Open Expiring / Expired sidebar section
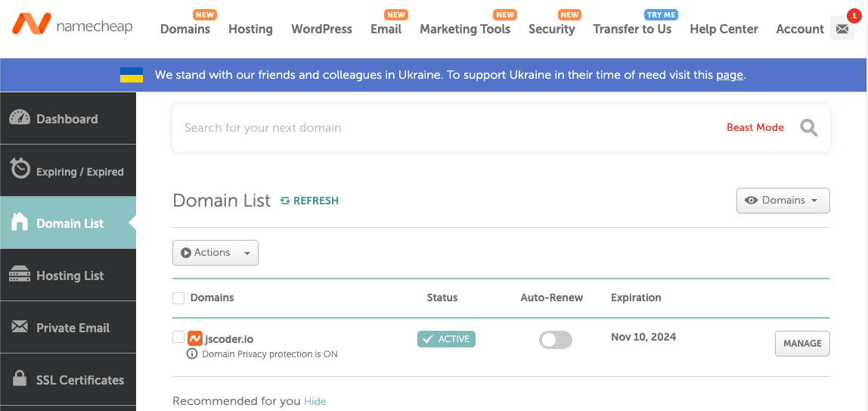The height and width of the screenshot is (411, 868). tap(67, 170)
